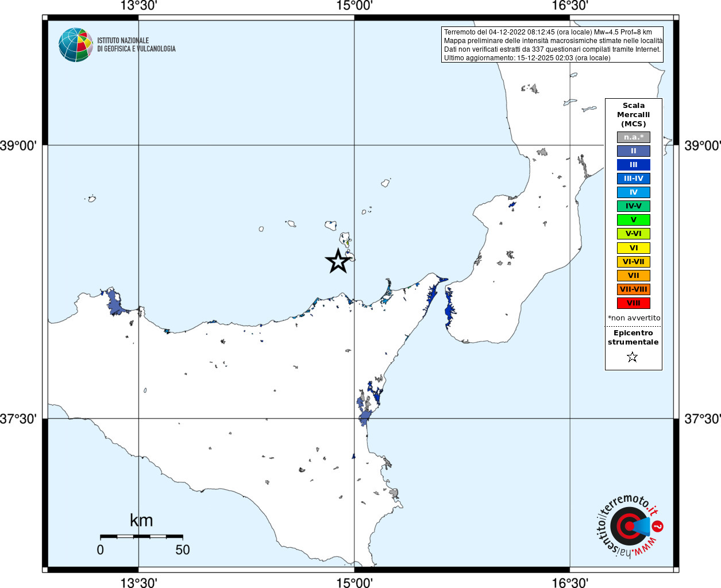This screenshot has width=721, height=588.
Task: Click the right 37°30' latitude label
Action: point(703,419)
